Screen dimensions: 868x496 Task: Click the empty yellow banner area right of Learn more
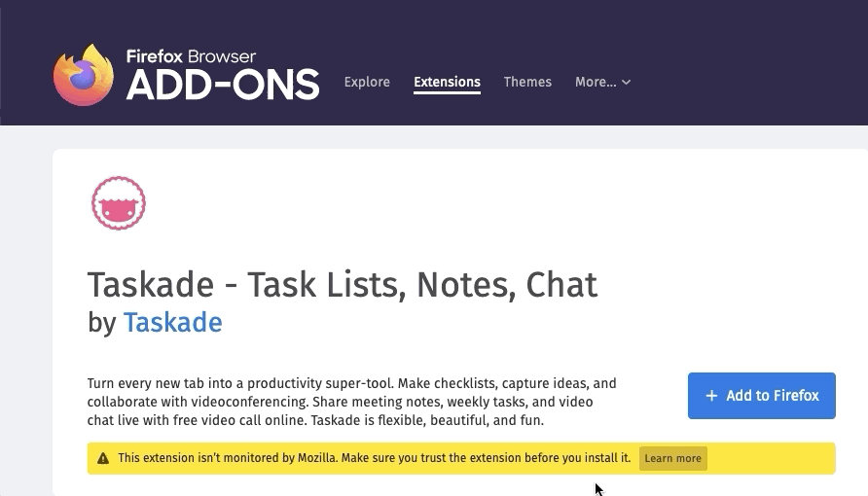769,458
